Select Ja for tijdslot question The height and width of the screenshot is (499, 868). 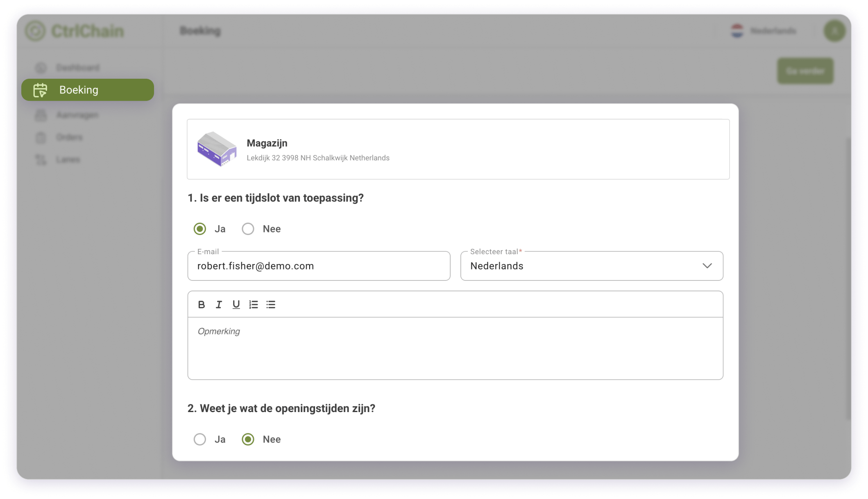pos(200,229)
